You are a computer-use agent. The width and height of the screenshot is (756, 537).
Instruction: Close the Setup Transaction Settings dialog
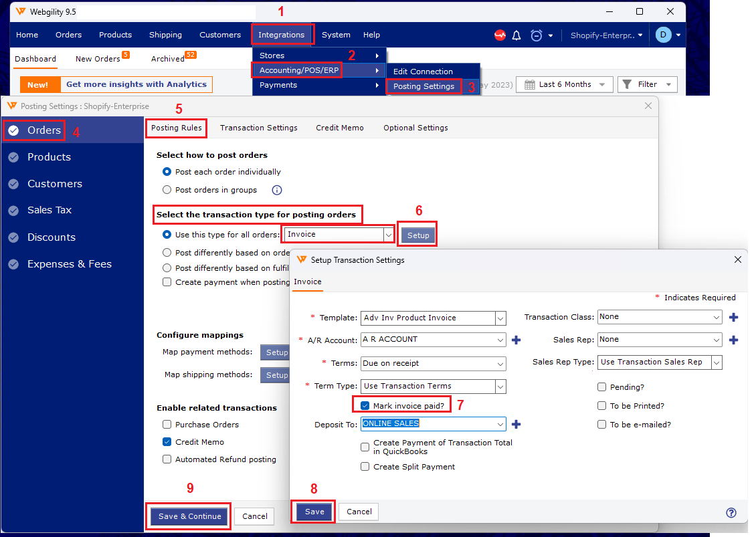coord(737,259)
